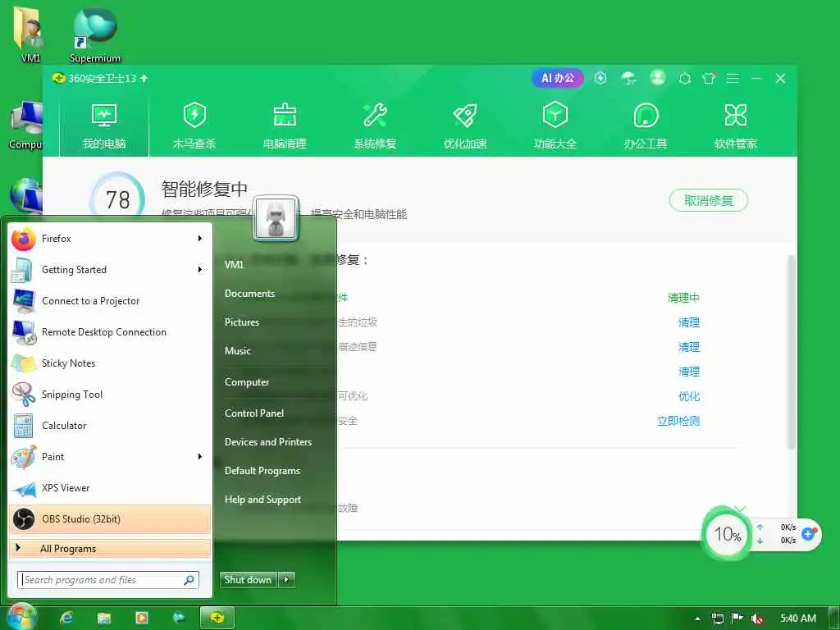Image resolution: width=840 pixels, height=630 pixels.
Task: Launch Paint from Start menu
Action: click(x=110, y=456)
